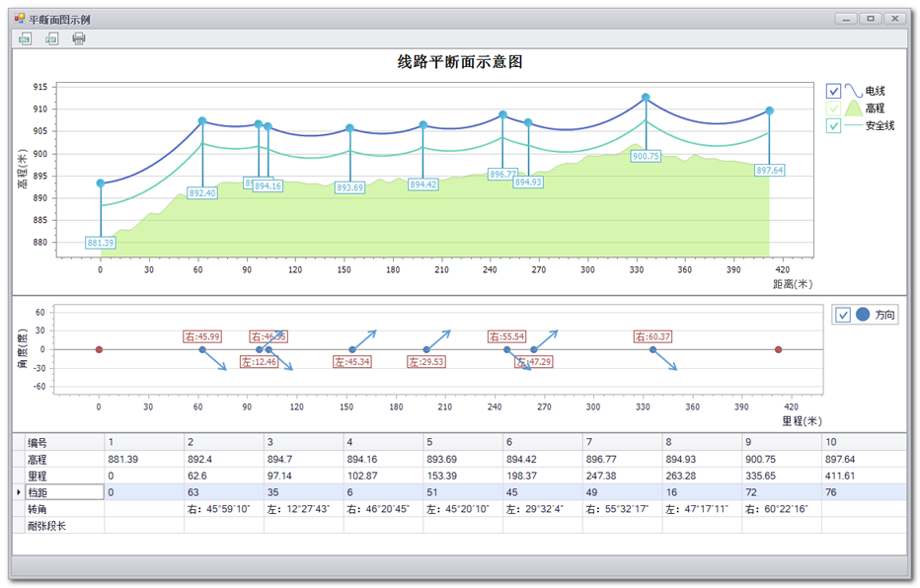920x588 pixels.
Task: Click the chart title 线路平断面示意图
Action: pyautogui.click(x=460, y=61)
